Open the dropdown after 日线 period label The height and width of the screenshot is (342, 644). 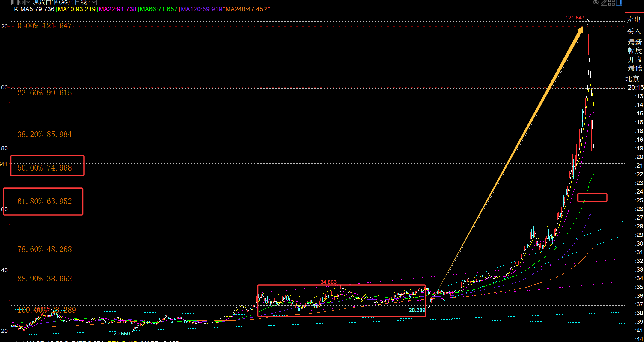(x=94, y=2)
